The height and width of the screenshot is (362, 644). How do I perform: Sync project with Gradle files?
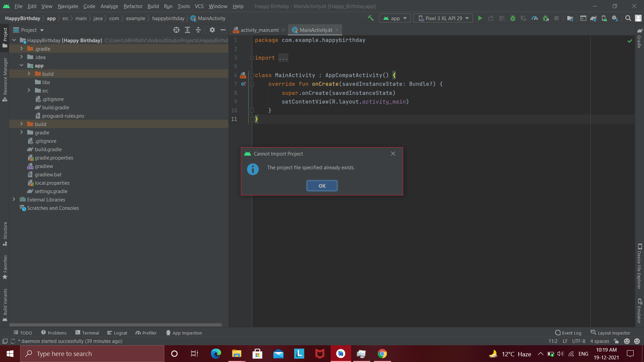(x=593, y=18)
